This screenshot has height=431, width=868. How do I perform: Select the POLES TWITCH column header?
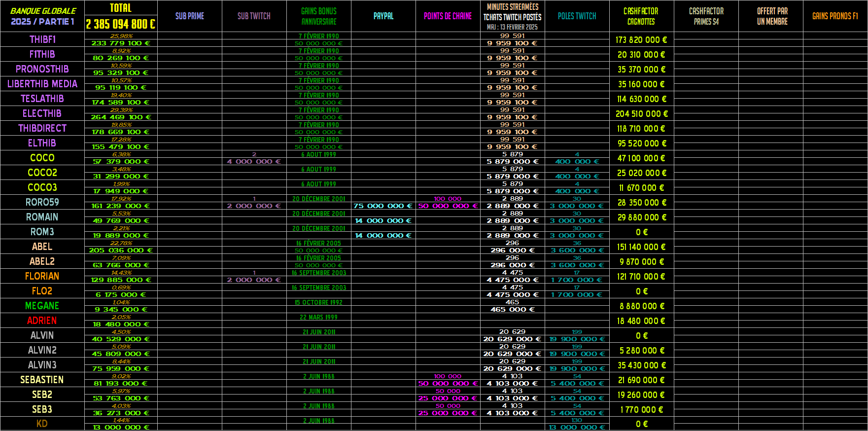[x=577, y=16]
